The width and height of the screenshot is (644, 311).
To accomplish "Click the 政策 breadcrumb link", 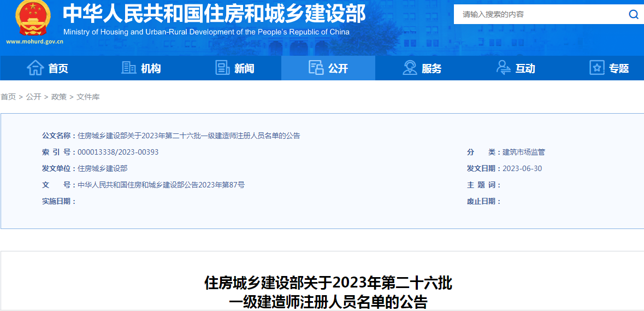I will coord(59,97).
